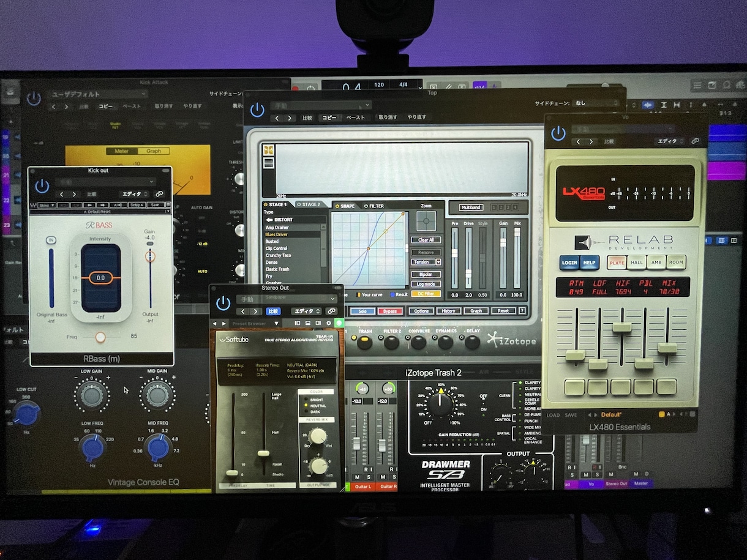The width and height of the screenshot is (747, 560).
Task: Select the CONVOLVE module knob
Action: pyautogui.click(x=418, y=342)
